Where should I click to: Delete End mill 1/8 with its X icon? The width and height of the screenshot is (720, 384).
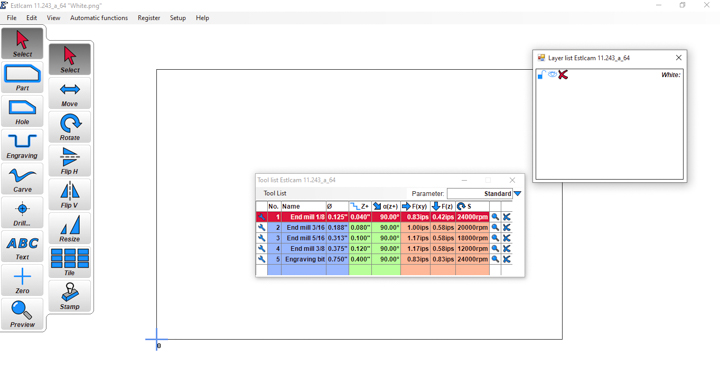pyautogui.click(x=506, y=217)
